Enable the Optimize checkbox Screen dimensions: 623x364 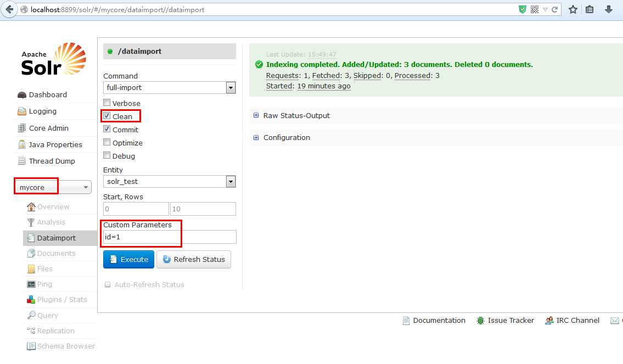[106, 142]
